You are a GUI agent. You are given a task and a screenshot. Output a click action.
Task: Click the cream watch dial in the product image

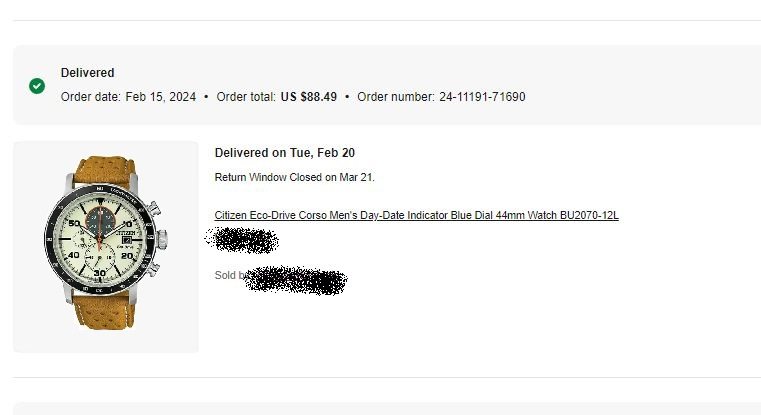[x=100, y=238]
